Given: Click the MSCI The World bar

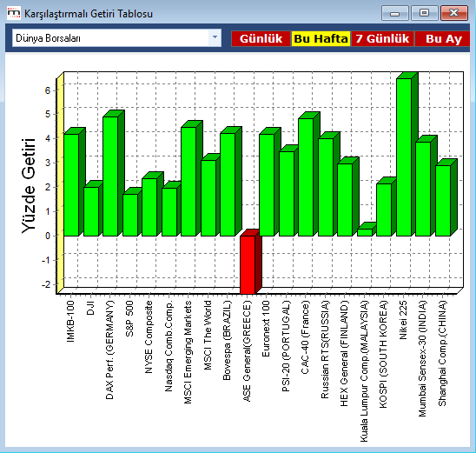Looking at the screenshot, I should click(208, 197).
